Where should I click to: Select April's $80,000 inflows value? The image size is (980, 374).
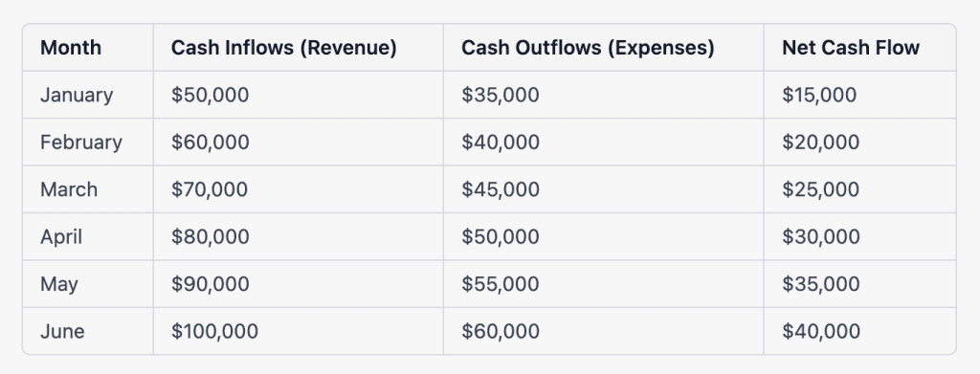pos(210,236)
